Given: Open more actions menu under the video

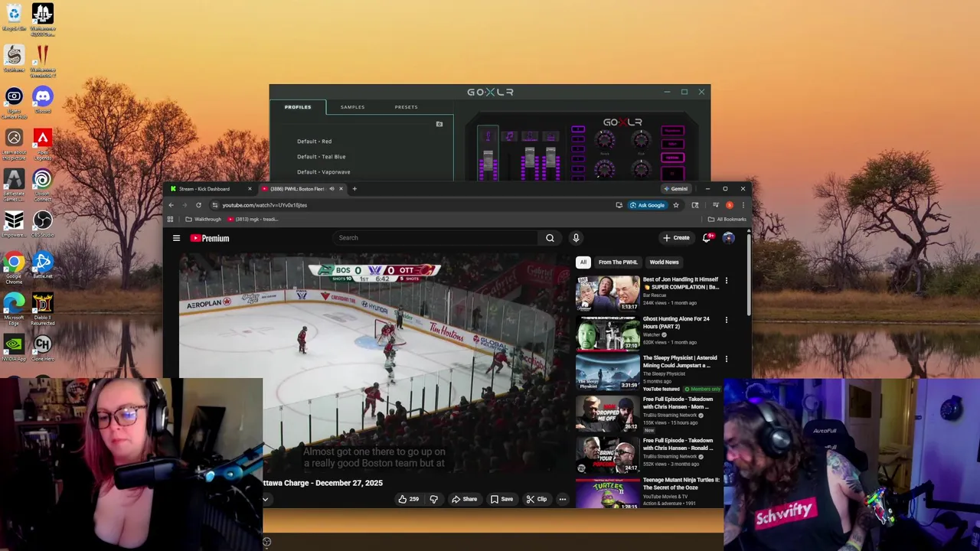Looking at the screenshot, I should pos(562,499).
